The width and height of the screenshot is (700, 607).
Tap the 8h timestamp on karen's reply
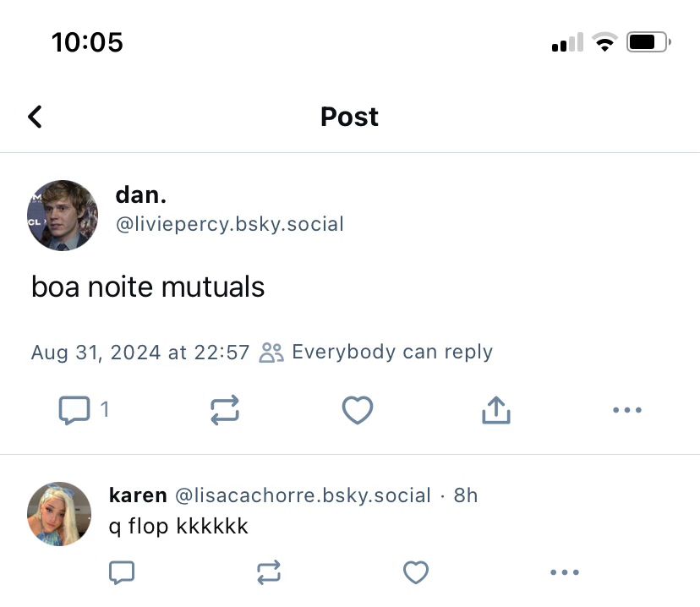(x=466, y=495)
